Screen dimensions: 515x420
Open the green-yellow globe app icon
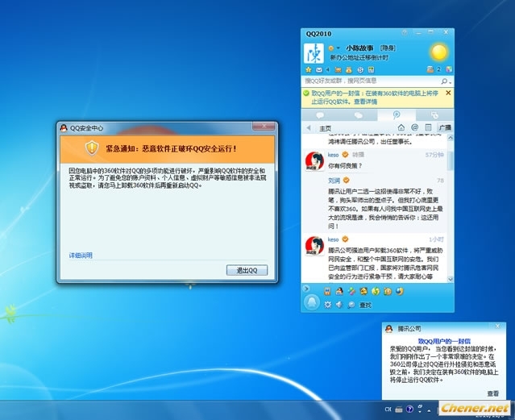coord(376,291)
